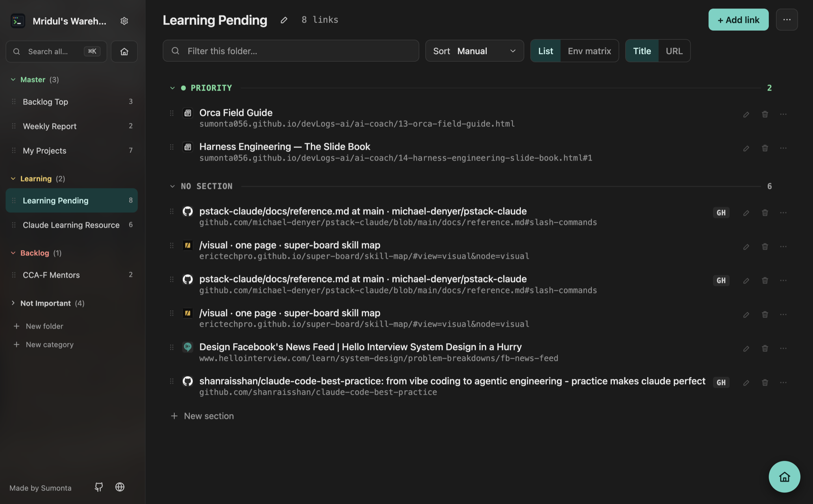Screen dimensions: 813x504
Task: Collapse the PRIORITY section
Action: click(x=172, y=88)
